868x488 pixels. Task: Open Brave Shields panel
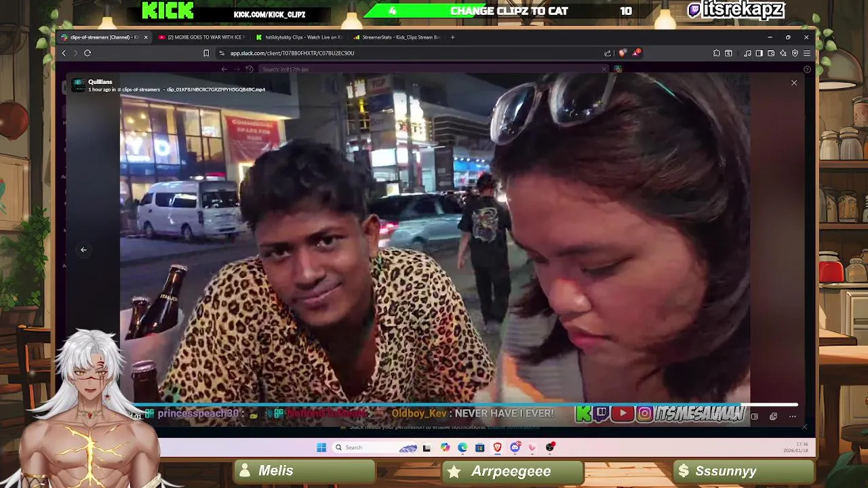(623, 53)
